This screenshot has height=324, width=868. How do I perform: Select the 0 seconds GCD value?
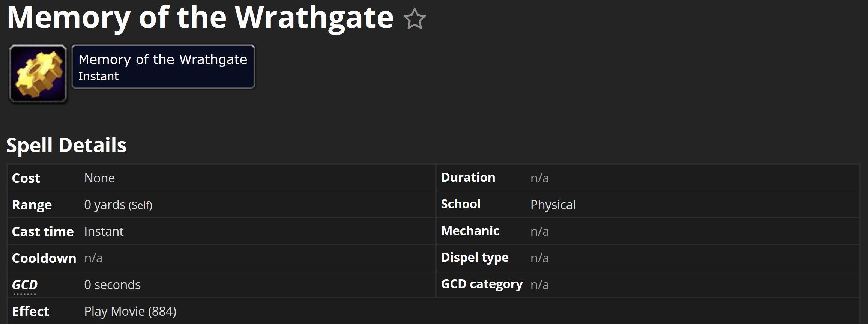(113, 285)
